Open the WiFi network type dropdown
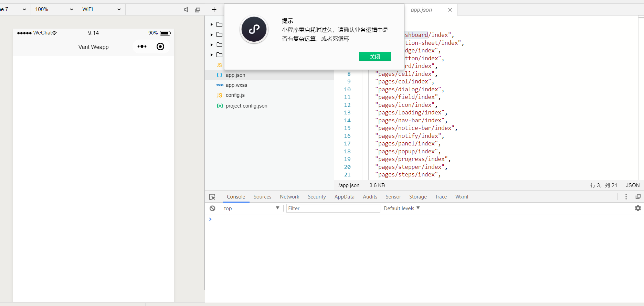Image resolution: width=644 pixels, height=306 pixels. pyautogui.click(x=102, y=9)
